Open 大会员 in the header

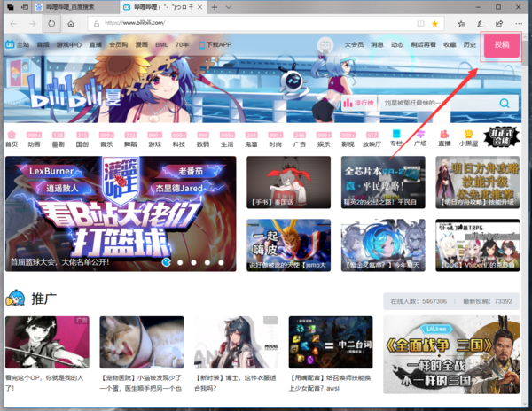(x=354, y=44)
